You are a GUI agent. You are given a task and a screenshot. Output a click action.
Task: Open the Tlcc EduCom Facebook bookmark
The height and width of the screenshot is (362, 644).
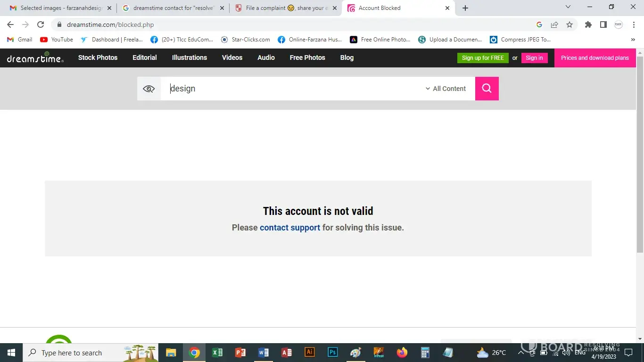click(x=182, y=40)
